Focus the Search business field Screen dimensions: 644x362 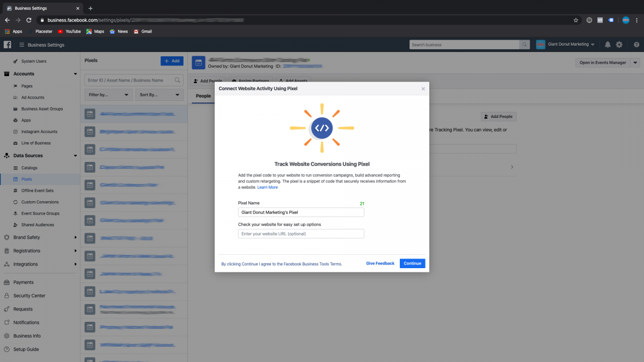pyautogui.click(x=464, y=45)
